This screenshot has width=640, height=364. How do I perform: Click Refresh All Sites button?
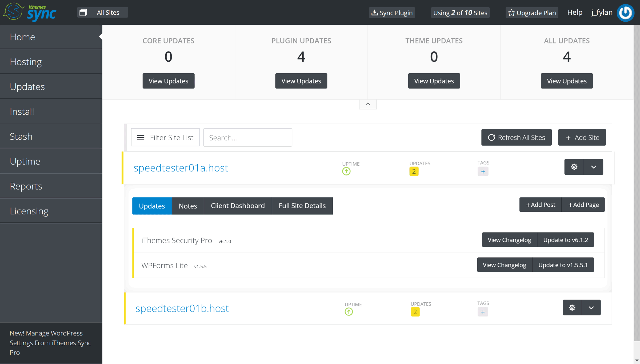coord(517,138)
